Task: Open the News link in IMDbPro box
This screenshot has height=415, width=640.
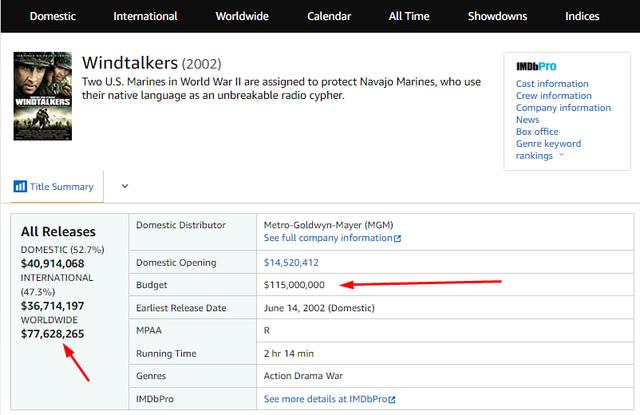Action: tap(527, 120)
